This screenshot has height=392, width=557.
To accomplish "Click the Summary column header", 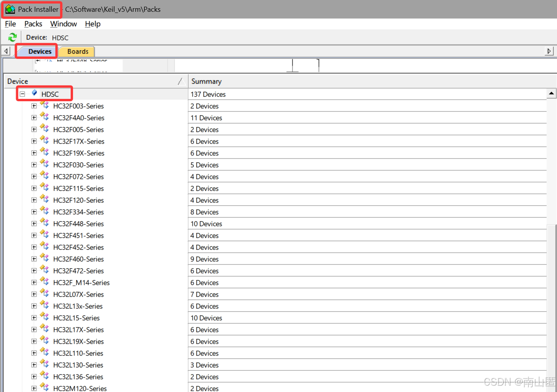I will pyautogui.click(x=371, y=81).
